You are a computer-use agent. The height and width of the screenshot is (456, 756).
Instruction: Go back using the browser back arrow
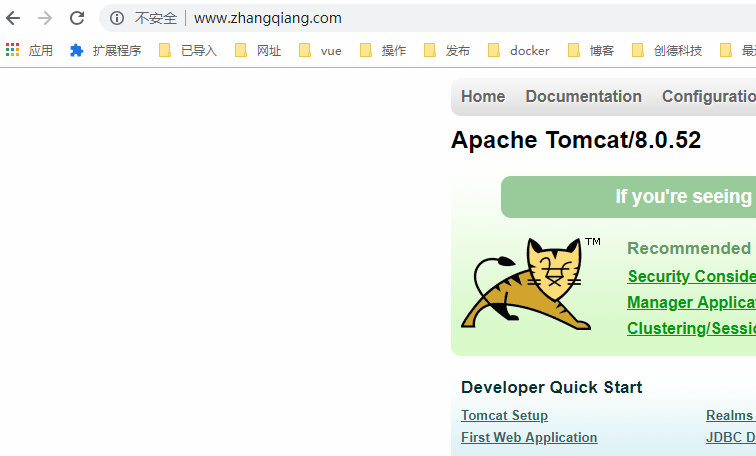point(13,18)
